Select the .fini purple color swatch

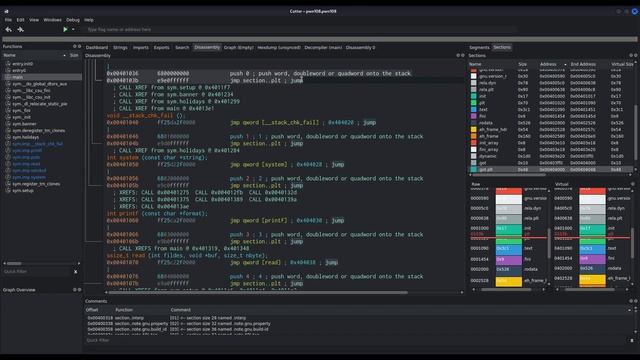click(x=473, y=116)
